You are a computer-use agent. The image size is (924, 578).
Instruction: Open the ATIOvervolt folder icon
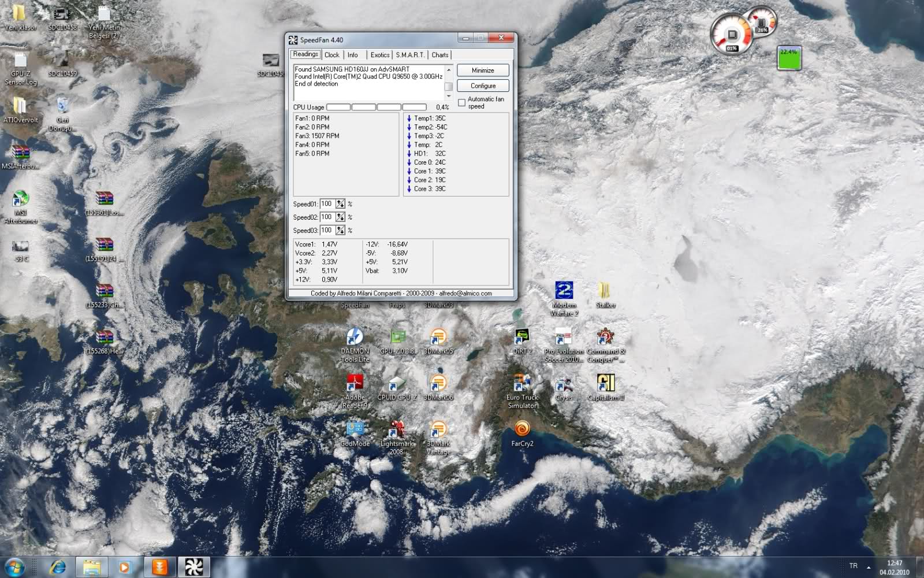pos(20,110)
